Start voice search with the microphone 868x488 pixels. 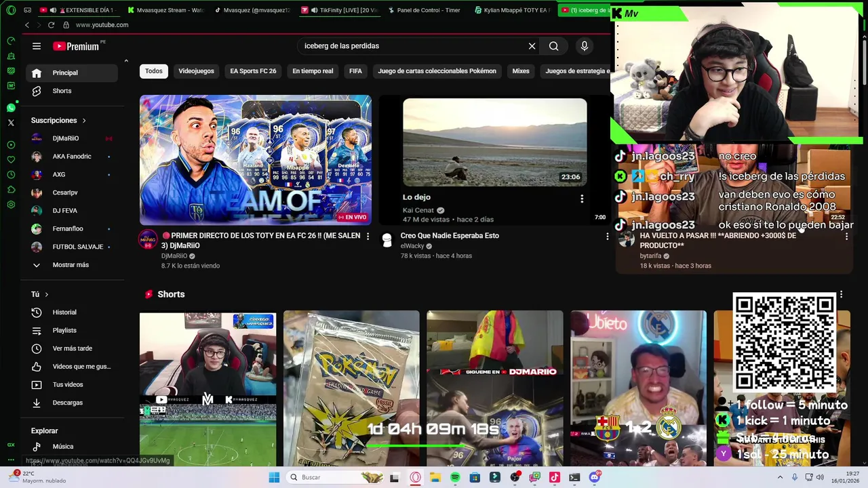click(x=585, y=46)
